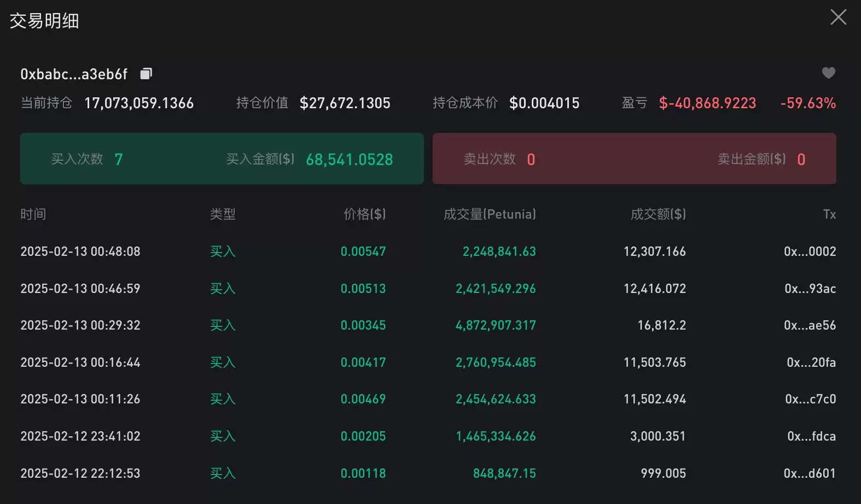Select the row dated 2025-02-13 00:29:32
Image resolution: width=861 pixels, height=504 pixels.
coord(80,325)
